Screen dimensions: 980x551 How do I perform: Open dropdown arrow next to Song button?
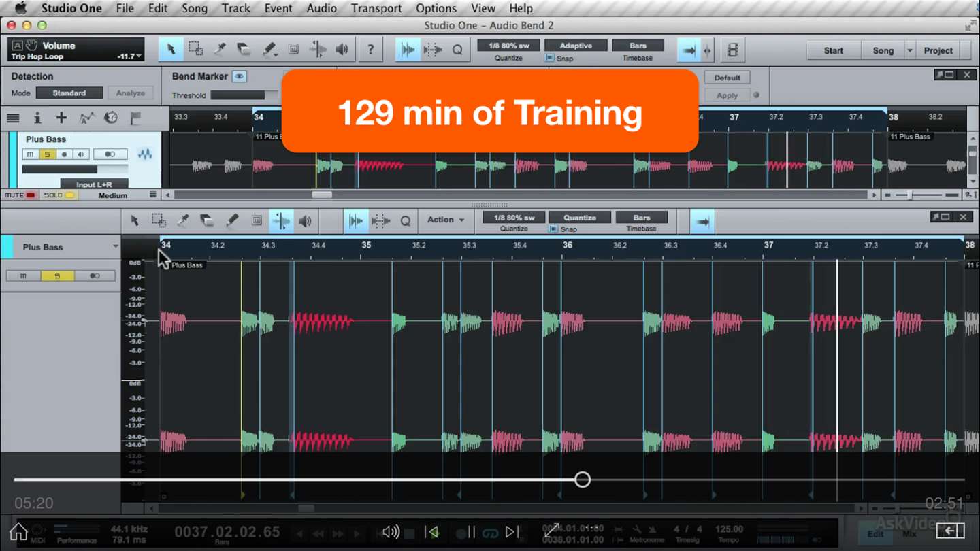(910, 50)
